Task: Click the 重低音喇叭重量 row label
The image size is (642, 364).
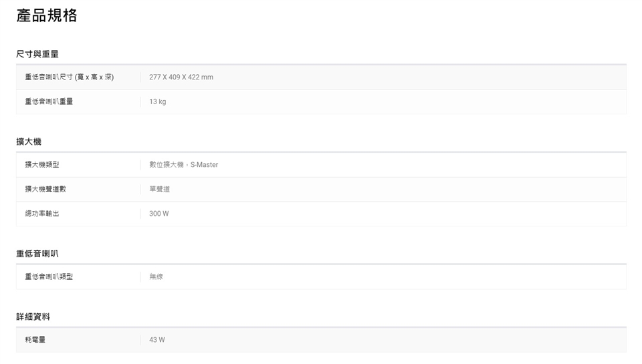Action: pos(49,102)
